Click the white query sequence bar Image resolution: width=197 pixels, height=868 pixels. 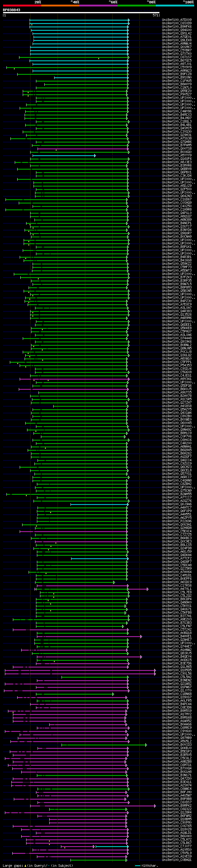click(81, 12)
